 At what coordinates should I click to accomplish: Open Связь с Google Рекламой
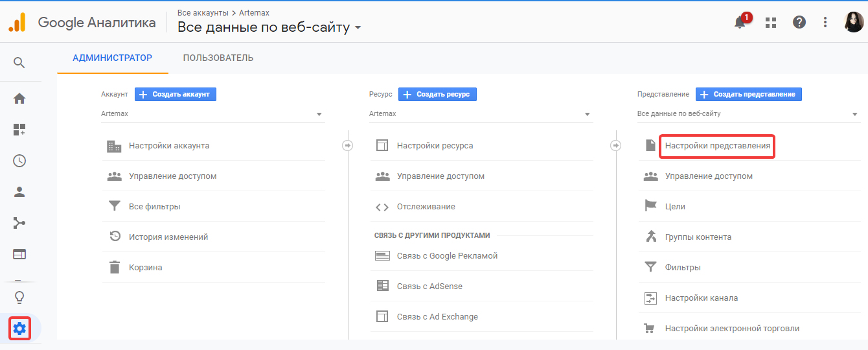coord(447,256)
